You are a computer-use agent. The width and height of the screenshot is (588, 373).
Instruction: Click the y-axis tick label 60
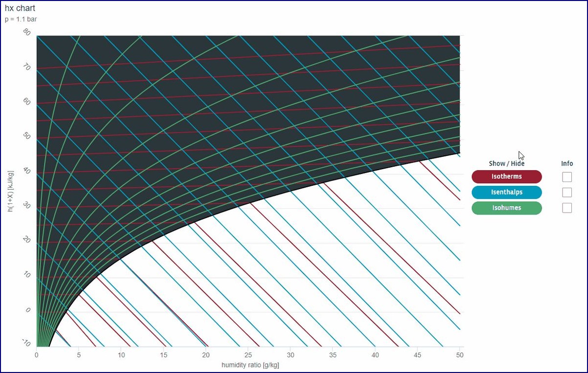pos(27,102)
